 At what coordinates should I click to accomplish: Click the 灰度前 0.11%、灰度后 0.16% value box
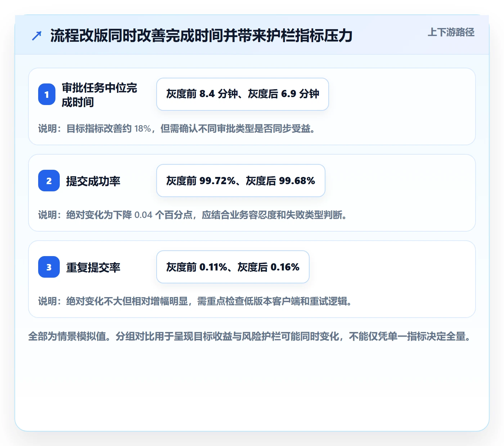pyautogui.click(x=233, y=267)
